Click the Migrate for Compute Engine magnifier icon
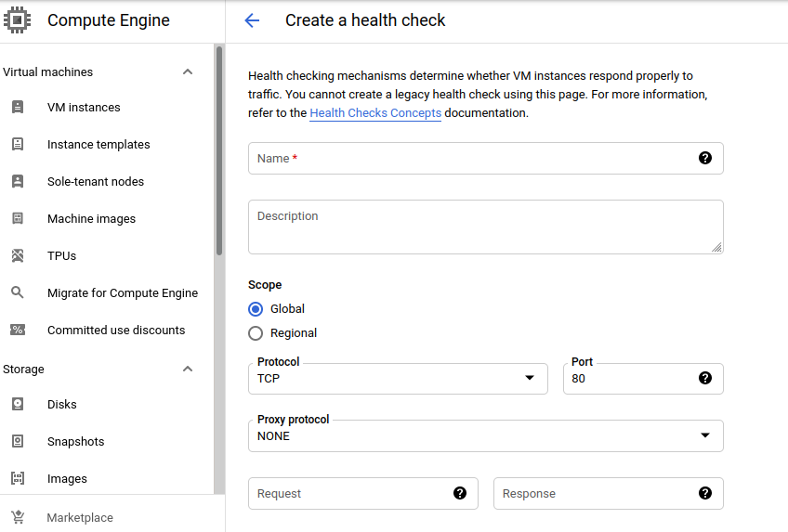Screen dimensions: 788x532 click(x=18, y=292)
